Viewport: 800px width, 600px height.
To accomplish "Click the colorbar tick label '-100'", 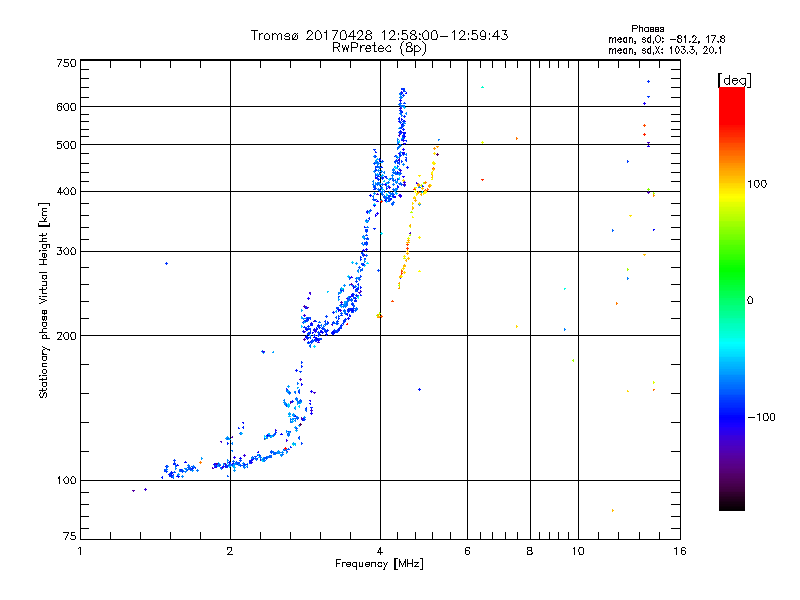I will (761, 417).
